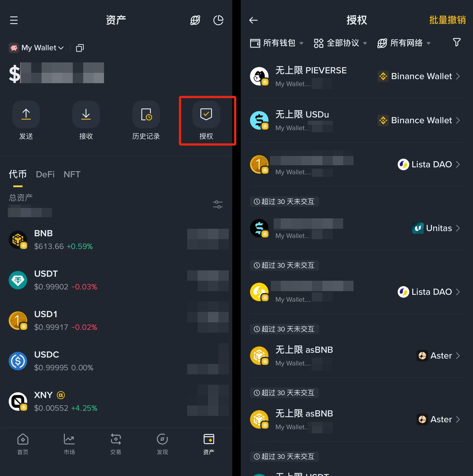
Task: Switch to the DeFi tab
Action: coord(45,174)
